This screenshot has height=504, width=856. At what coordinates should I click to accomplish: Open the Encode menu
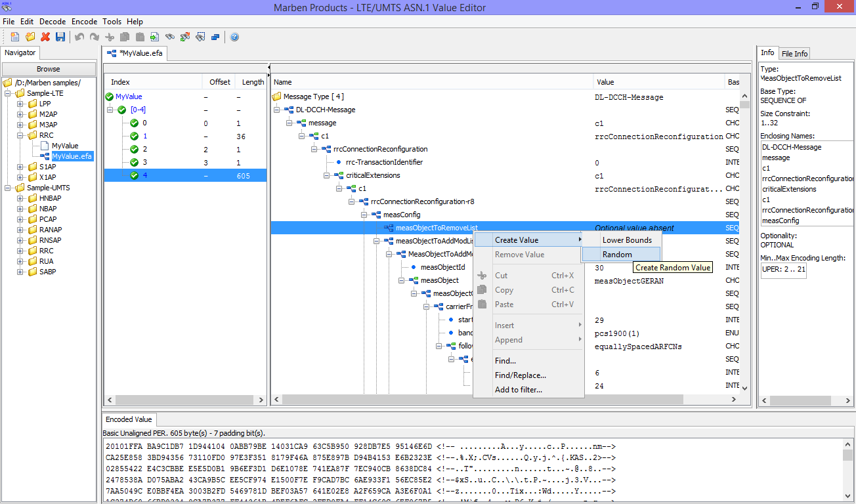pyautogui.click(x=84, y=22)
